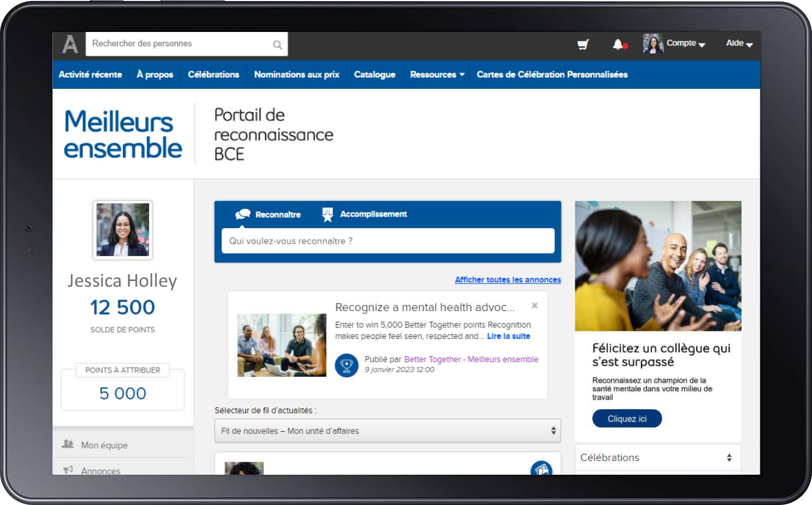This screenshot has height=505, width=812.
Task: Click Jessica Holley's profile photo
Action: pos(122,230)
